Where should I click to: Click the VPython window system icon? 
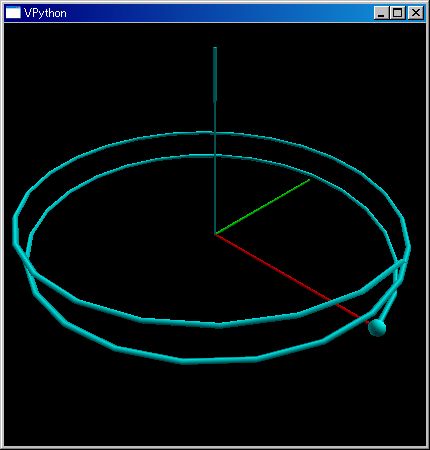(13, 13)
